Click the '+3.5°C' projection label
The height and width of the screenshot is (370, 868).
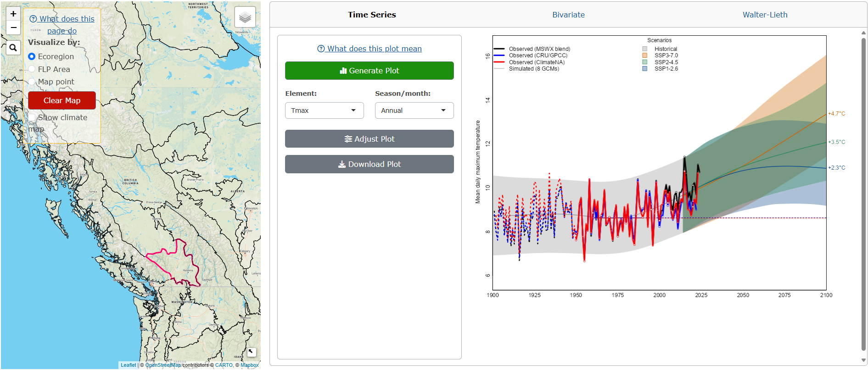pyautogui.click(x=837, y=142)
